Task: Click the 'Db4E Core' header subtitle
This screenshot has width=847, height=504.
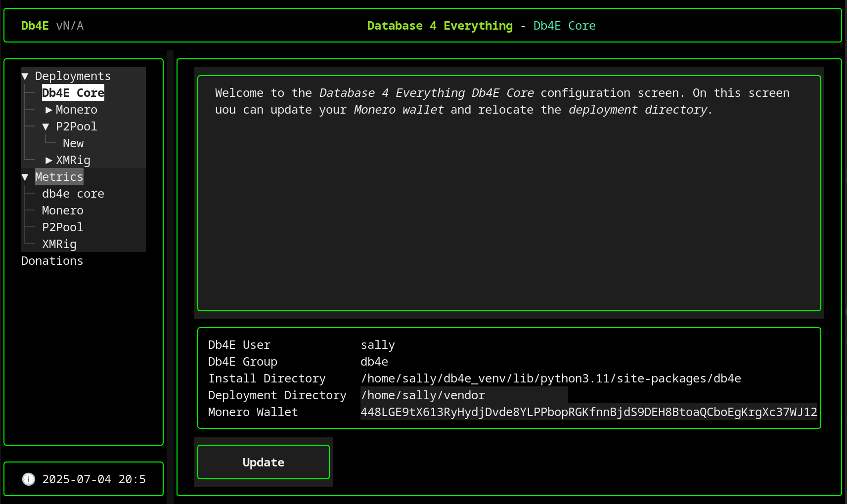Action: (x=565, y=26)
